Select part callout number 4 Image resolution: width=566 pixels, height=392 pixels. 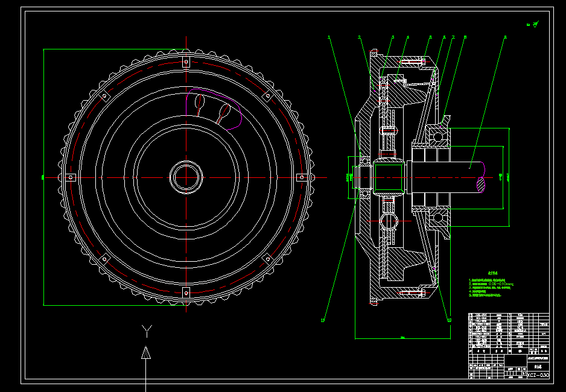[408, 37]
